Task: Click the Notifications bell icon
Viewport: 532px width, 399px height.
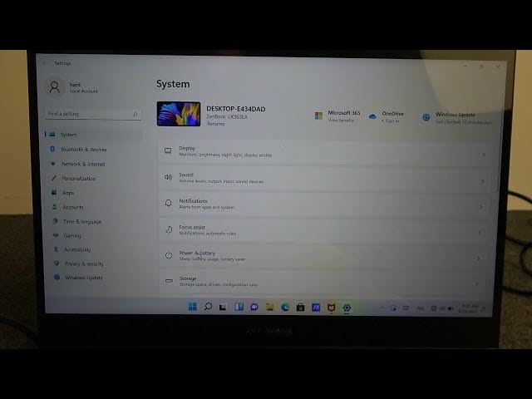Action: (168, 203)
